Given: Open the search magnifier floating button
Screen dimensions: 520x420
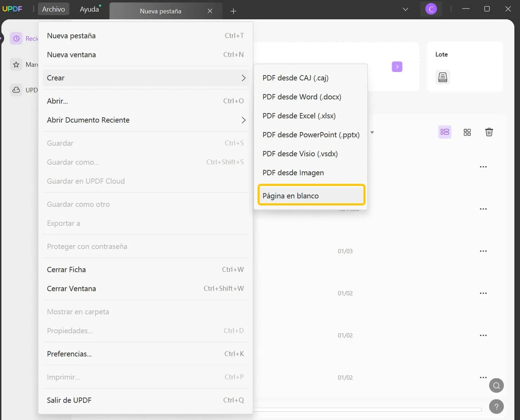Looking at the screenshot, I should pyautogui.click(x=496, y=386).
